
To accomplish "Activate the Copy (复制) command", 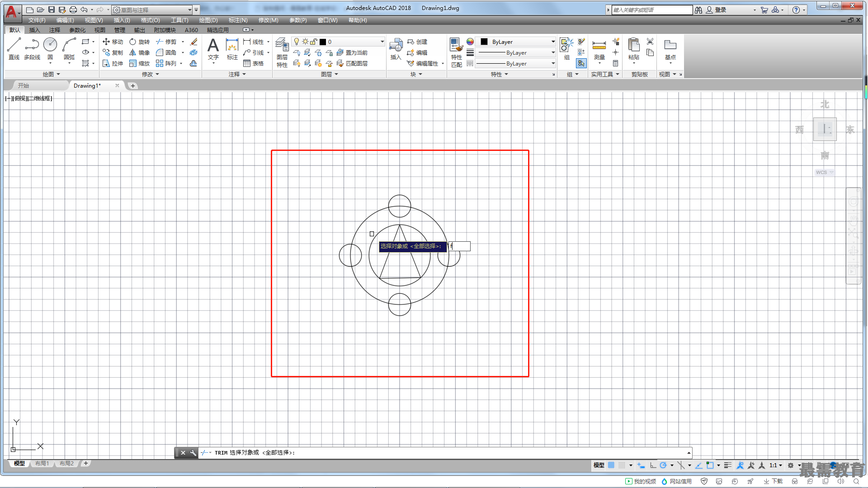I will point(113,52).
